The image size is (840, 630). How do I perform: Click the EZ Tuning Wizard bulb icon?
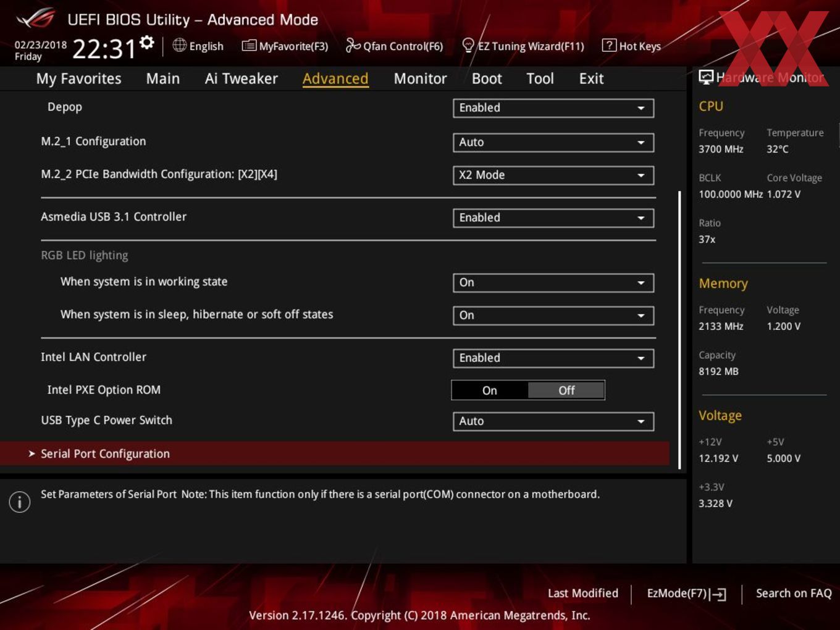(x=468, y=45)
